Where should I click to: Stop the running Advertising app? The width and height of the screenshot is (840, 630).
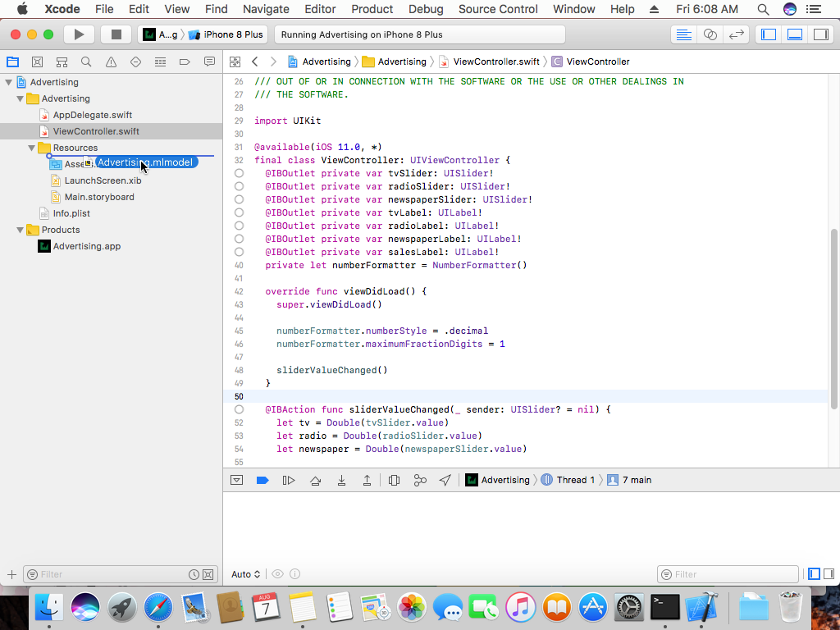(116, 34)
